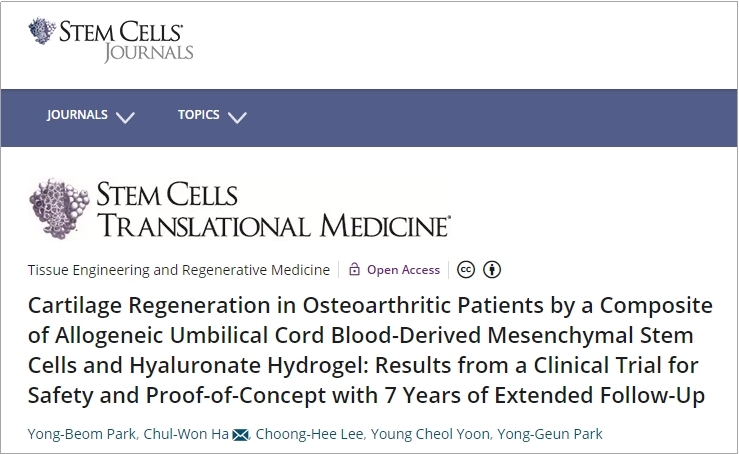This screenshot has height=454, width=739.
Task: Open author Yong-Beom Park's details
Action: click(x=82, y=434)
